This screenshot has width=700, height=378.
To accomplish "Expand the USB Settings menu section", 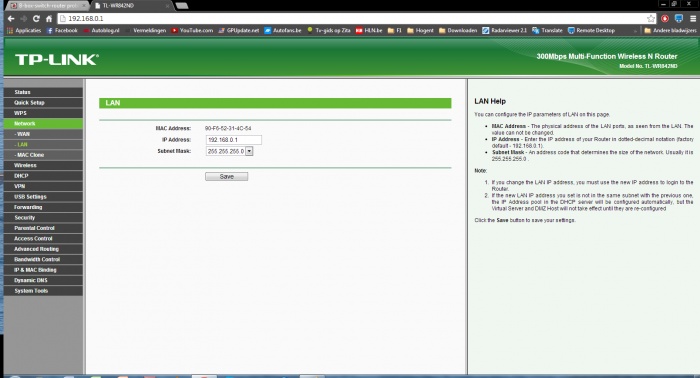I will click(x=43, y=197).
